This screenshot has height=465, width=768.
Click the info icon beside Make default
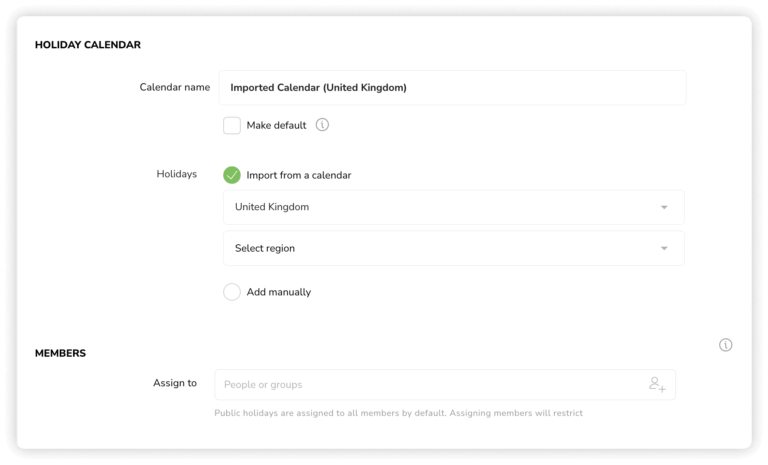click(x=322, y=125)
